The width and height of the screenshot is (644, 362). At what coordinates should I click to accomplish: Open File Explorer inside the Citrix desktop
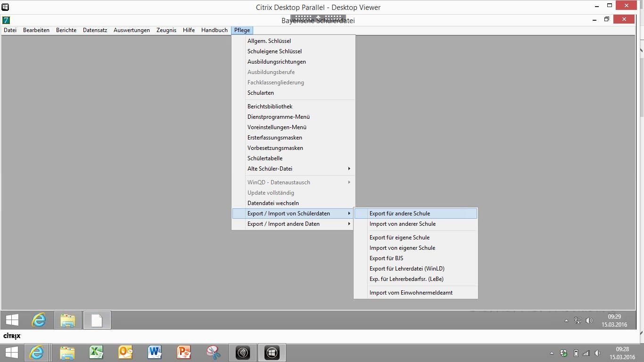(68, 320)
